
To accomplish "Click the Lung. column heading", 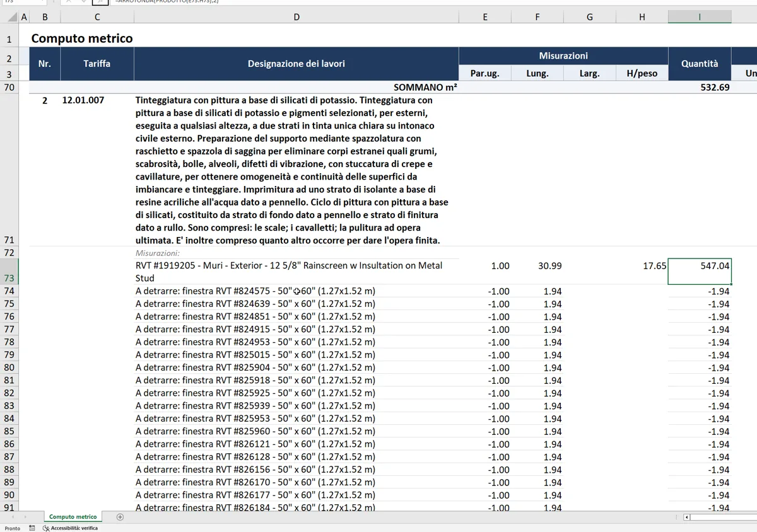I will click(537, 73).
